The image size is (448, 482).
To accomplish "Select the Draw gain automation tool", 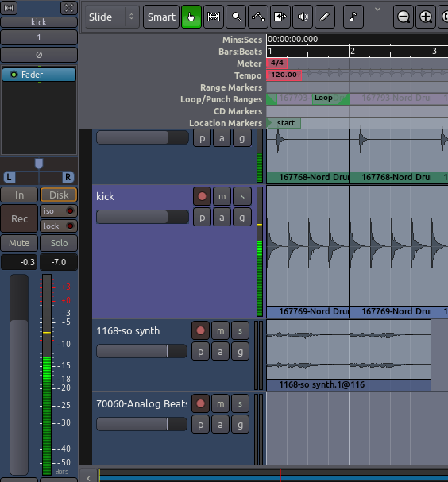I will 258,17.
